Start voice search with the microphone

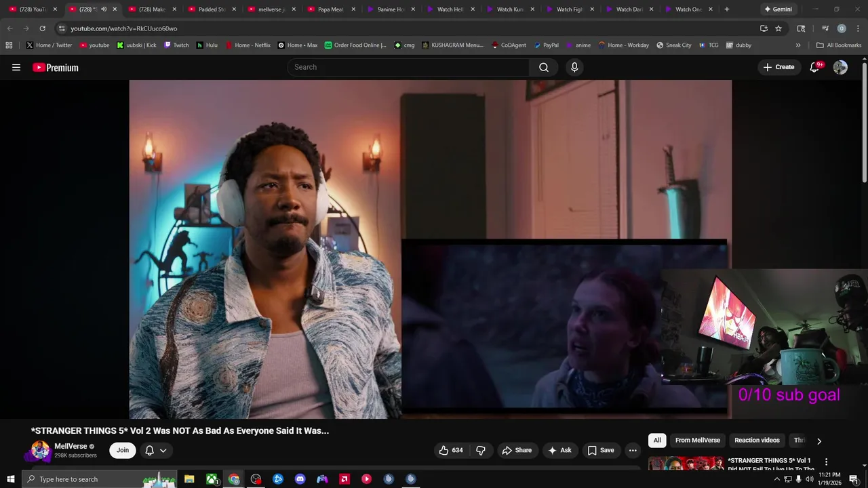[574, 67]
